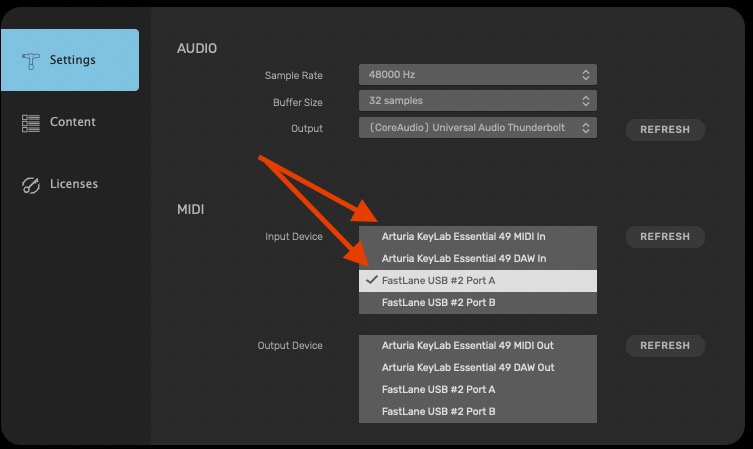Select Arturia KeyLab Essential 49 MIDI Out output

coord(478,346)
